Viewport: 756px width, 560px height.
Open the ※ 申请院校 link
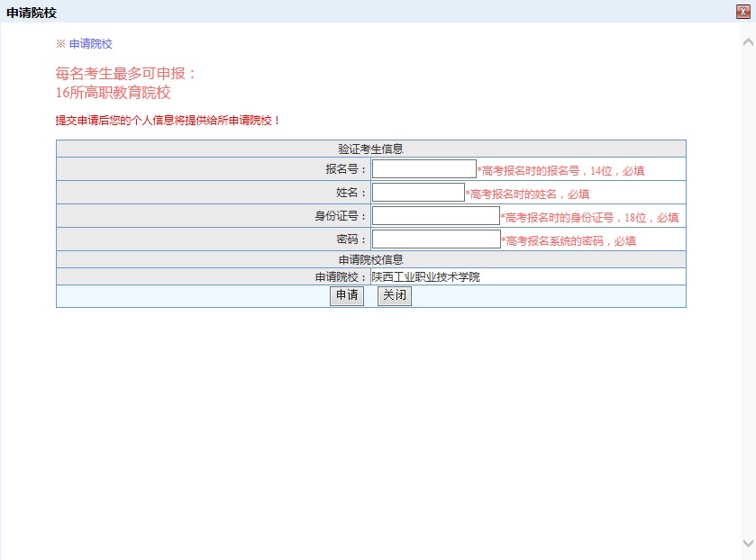[85, 44]
